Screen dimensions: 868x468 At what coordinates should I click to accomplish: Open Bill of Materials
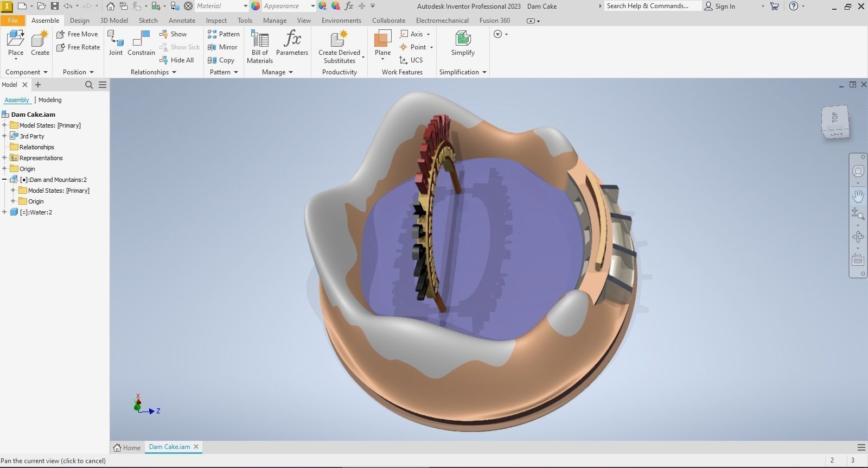[260, 47]
